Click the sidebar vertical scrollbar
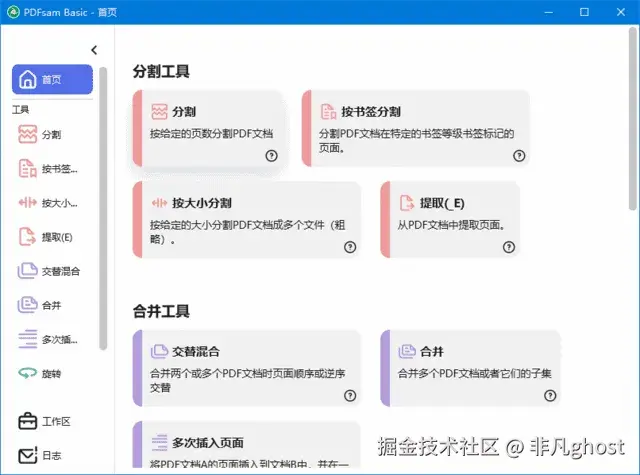 click(103, 208)
